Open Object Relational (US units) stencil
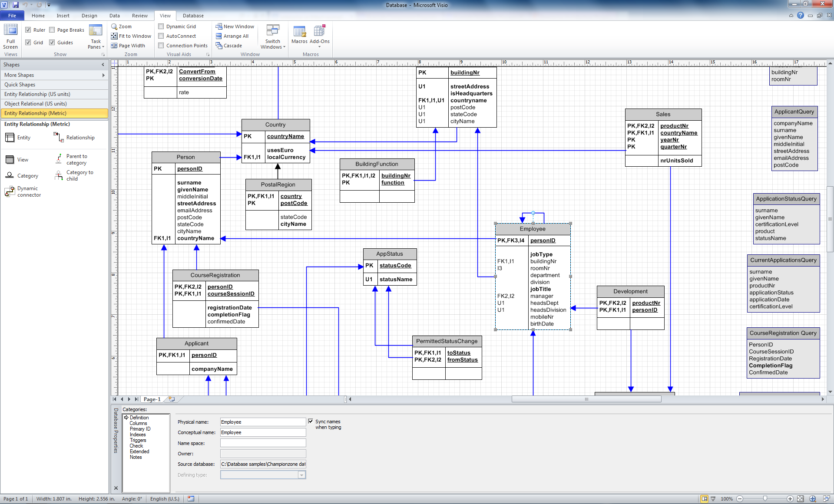834x504 pixels. click(x=54, y=104)
